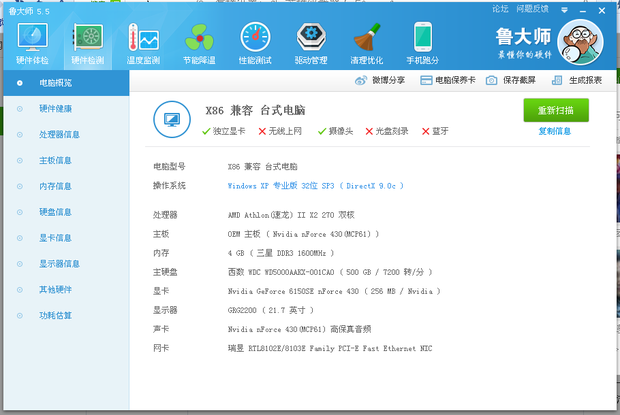Select the 硬件检测 hardware detection icon
The image size is (620, 415).
[x=88, y=43]
